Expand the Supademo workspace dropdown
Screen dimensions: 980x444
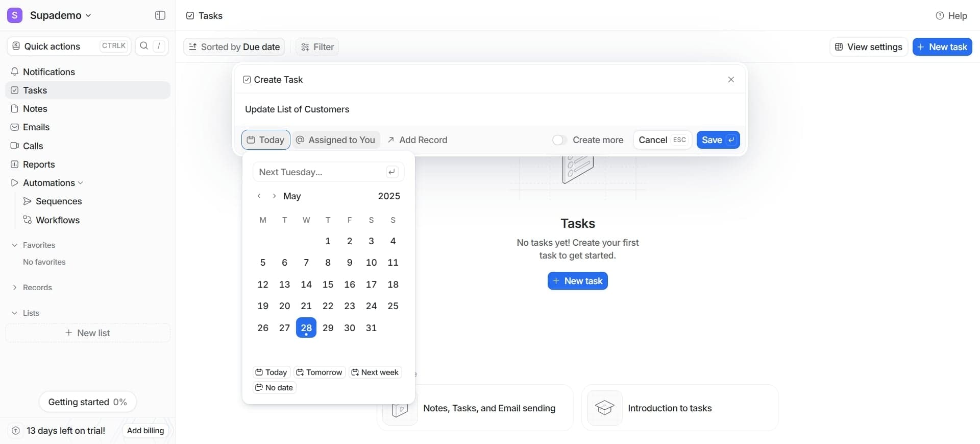(88, 16)
